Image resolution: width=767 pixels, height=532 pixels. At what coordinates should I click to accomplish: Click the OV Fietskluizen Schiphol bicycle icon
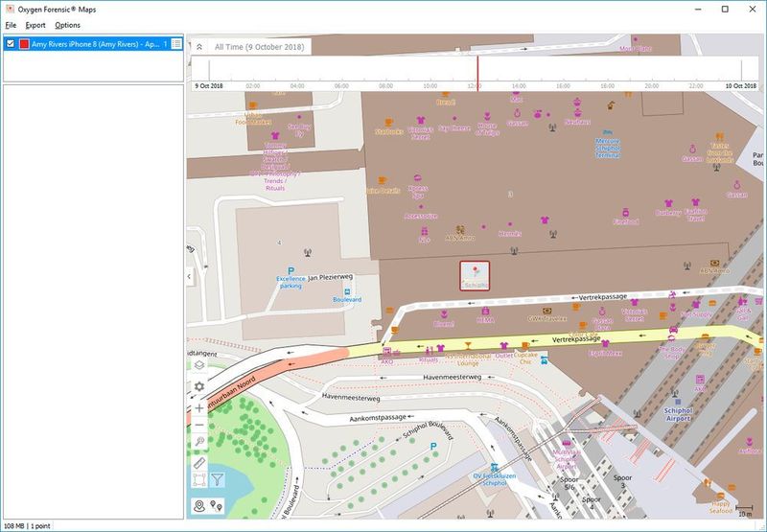494,467
